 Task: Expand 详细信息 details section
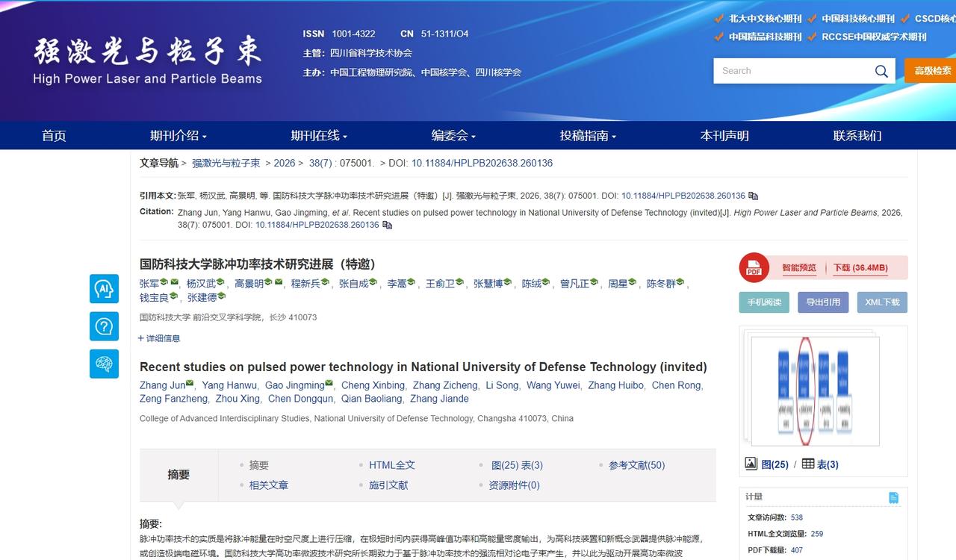(159, 338)
